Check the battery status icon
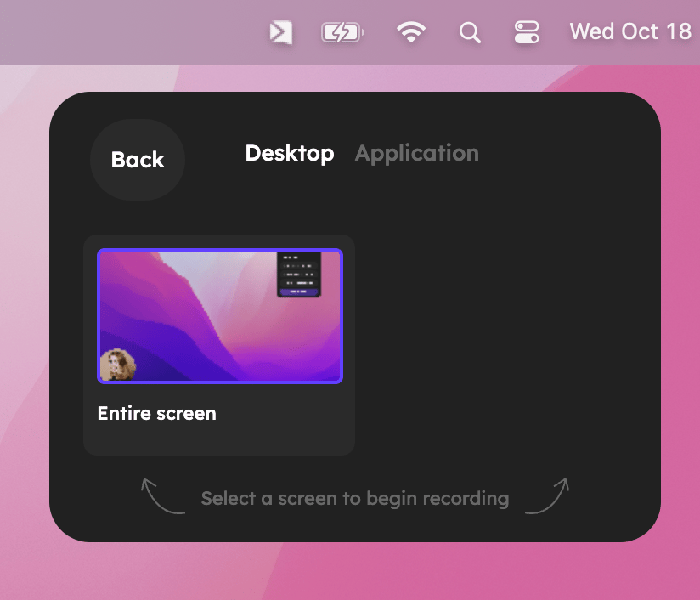700x600 pixels. 342,32
